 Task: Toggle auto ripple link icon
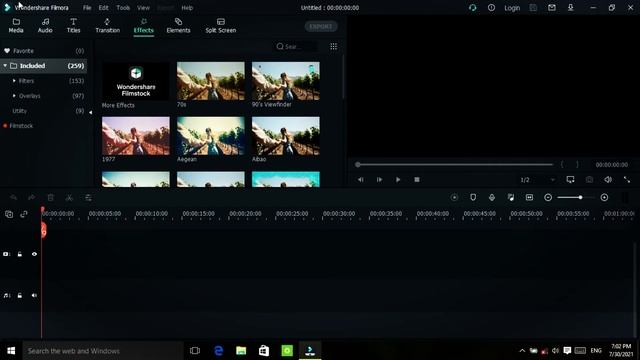(x=24, y=214)
